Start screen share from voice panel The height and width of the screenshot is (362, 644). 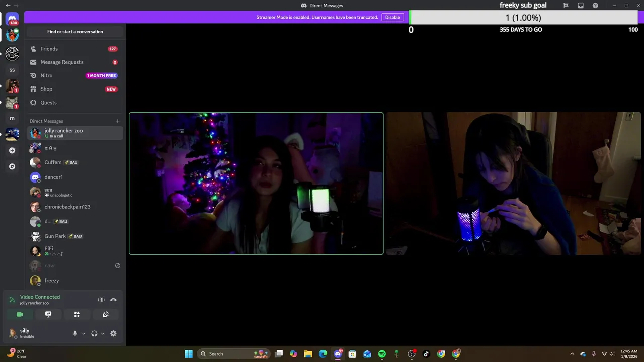pyautogui.click(x=48, y=314)
